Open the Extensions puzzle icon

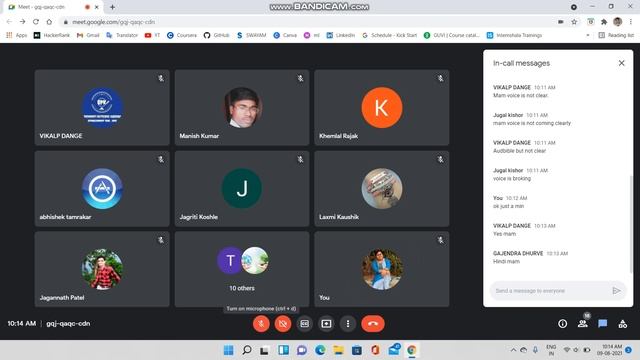pyautogui.click(x=604, y=22)
